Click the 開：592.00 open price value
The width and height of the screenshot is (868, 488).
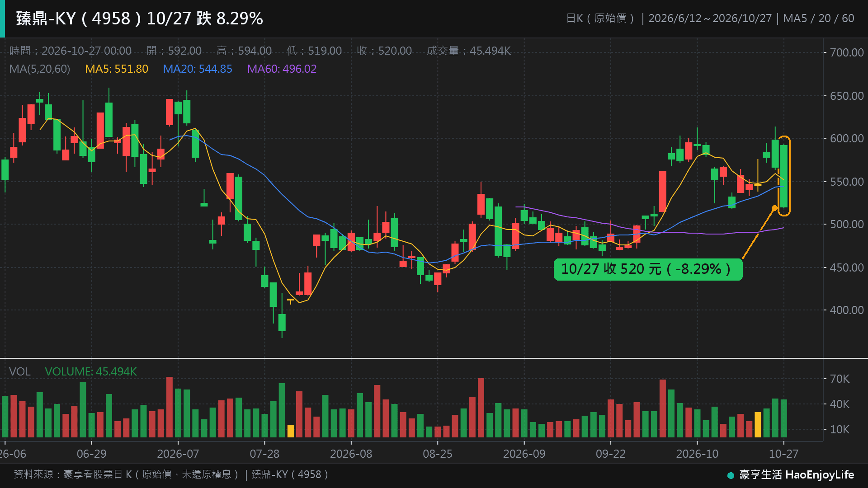(x=174, y=51)
